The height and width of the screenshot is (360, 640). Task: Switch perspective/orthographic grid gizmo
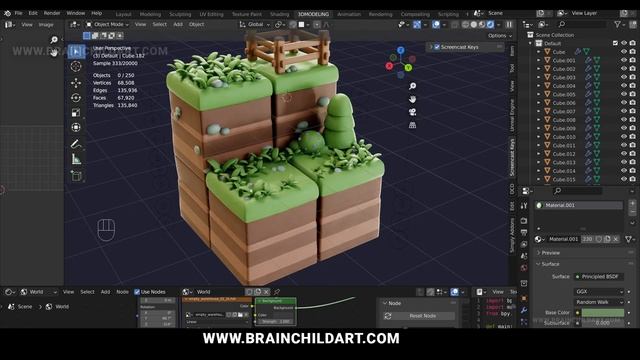[412, 125]
